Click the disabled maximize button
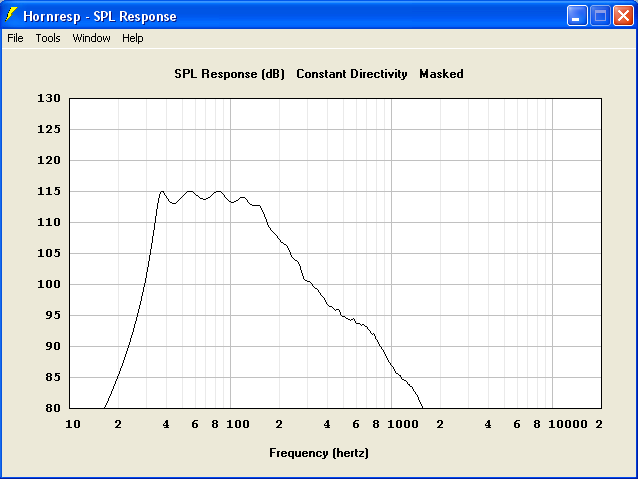 600,16
